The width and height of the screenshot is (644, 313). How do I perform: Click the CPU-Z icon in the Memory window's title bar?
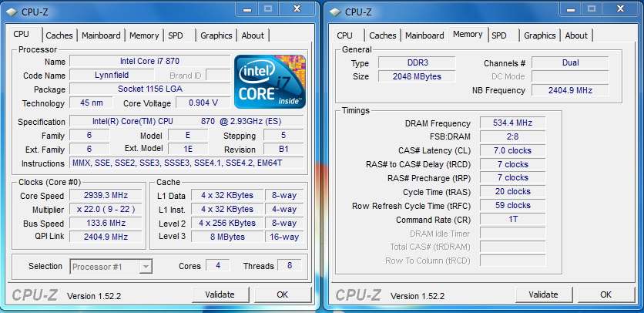coord(334,11)
